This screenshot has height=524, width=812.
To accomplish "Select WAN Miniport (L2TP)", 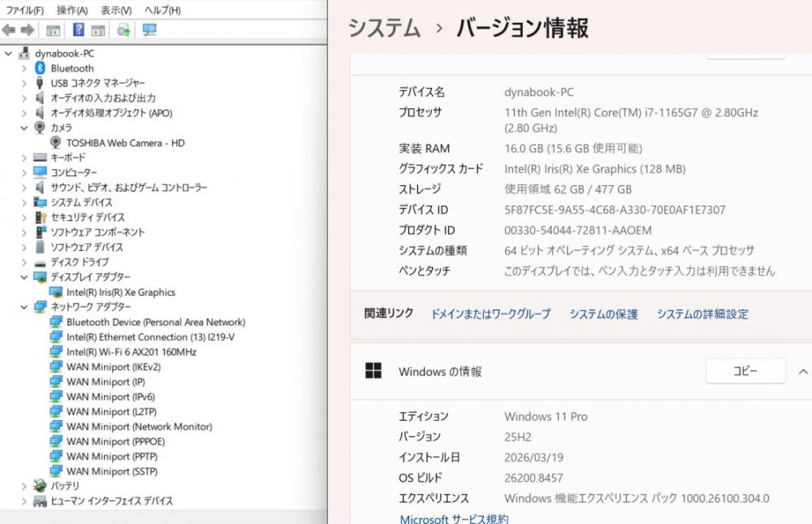I will [x=111, y=412].
